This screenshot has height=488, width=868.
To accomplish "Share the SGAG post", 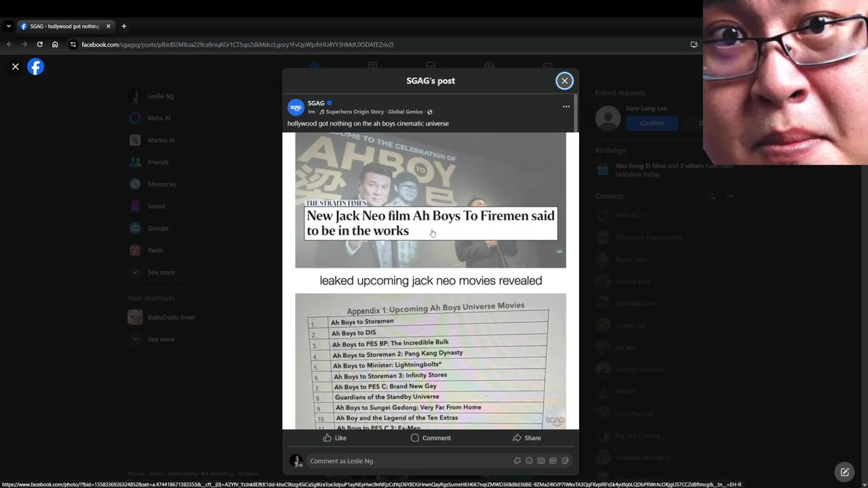I will (x=527, y=438).
